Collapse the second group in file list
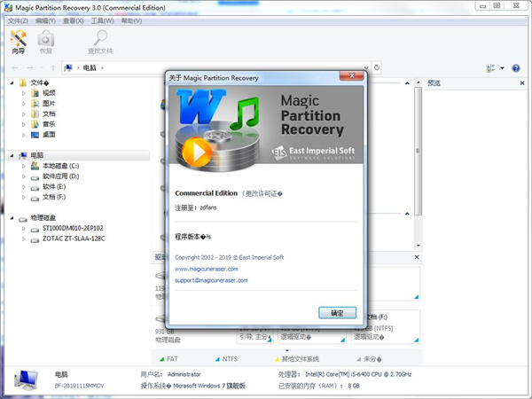The width and height of the screenshot is (532, 399). coord(407,214)
